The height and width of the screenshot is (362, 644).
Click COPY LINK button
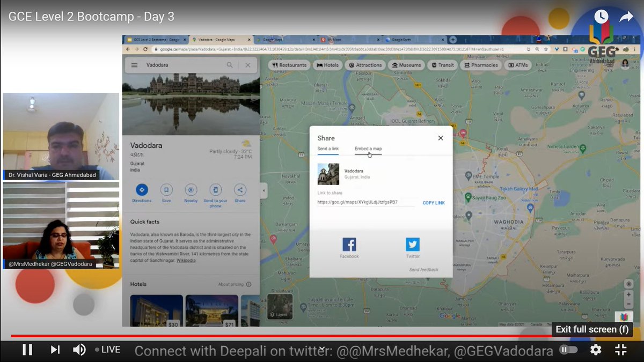click(x=434, y=203)
